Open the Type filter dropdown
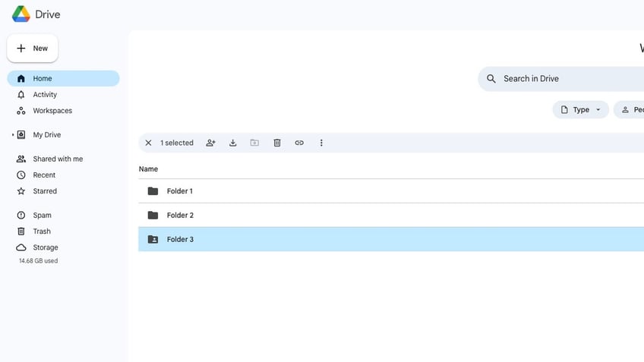 [x=580, y=109]
